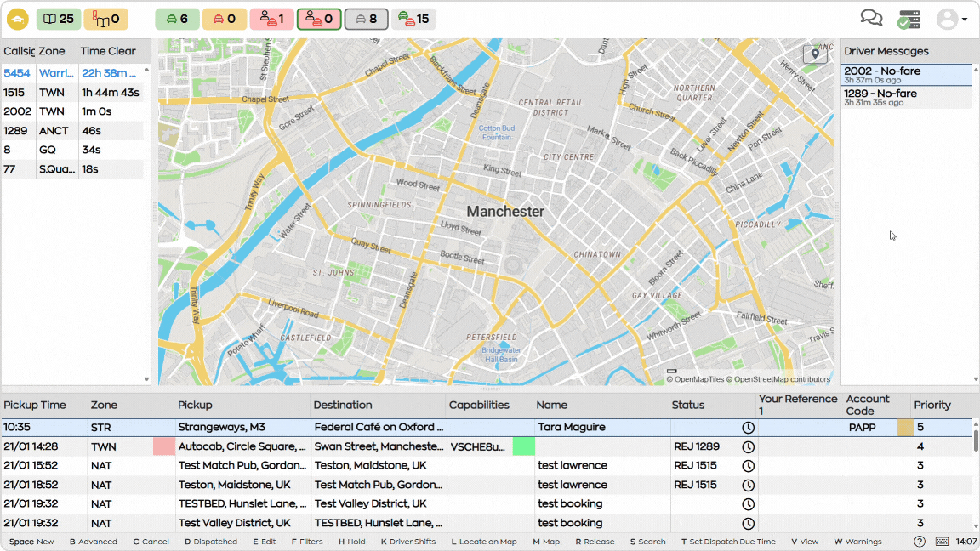The height and width of the screenshot is (551, 980).
Task: Open B Advanced shortcut
Action: [x=93, y=542]
